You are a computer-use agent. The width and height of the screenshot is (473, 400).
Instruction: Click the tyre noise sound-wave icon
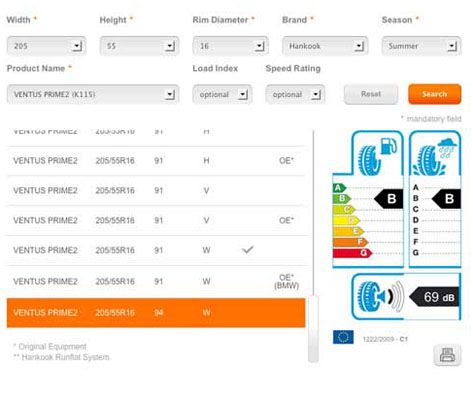pos(380,296)
